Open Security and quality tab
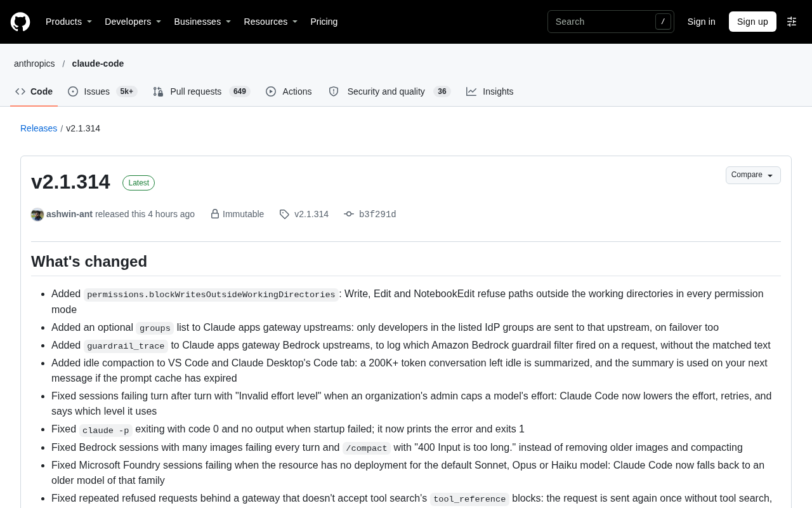 pos(390,91)
